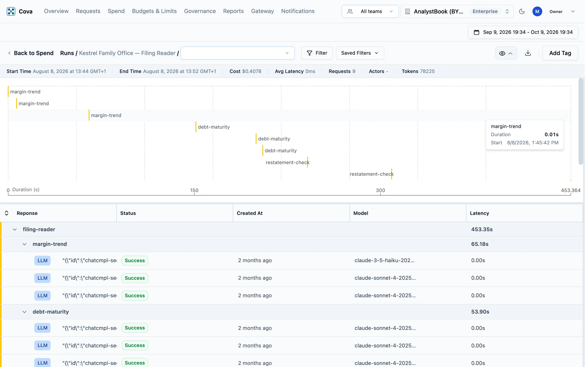
Task: Select the first restatement-check timeline marker
Action: coord(307,162)
